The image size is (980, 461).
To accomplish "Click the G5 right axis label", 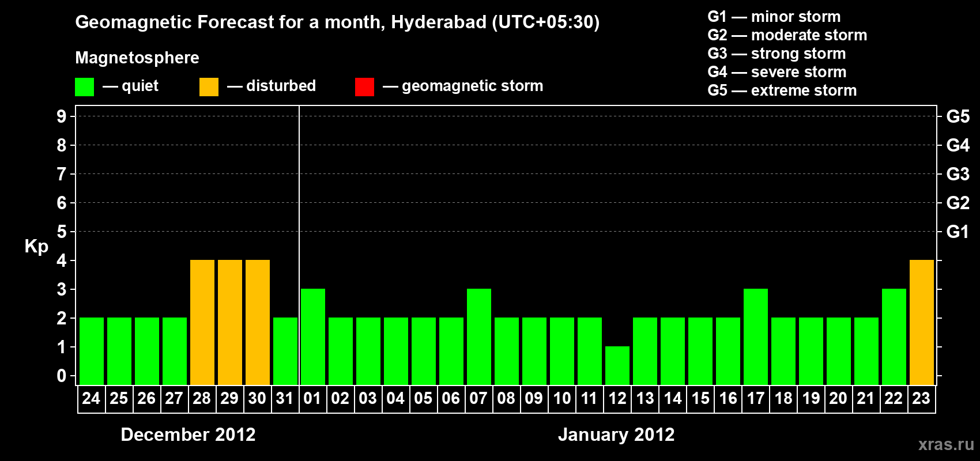I will (x=958, y=117).
